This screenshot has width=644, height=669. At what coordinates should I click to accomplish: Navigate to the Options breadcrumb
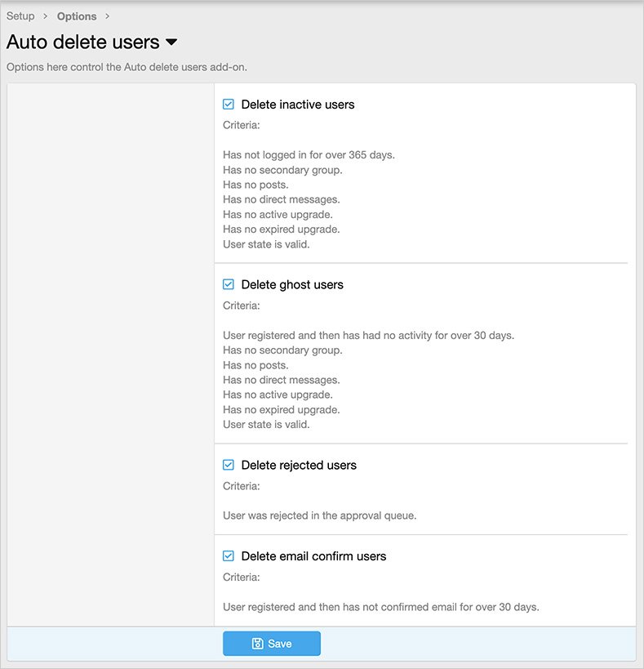coord(77,16)
